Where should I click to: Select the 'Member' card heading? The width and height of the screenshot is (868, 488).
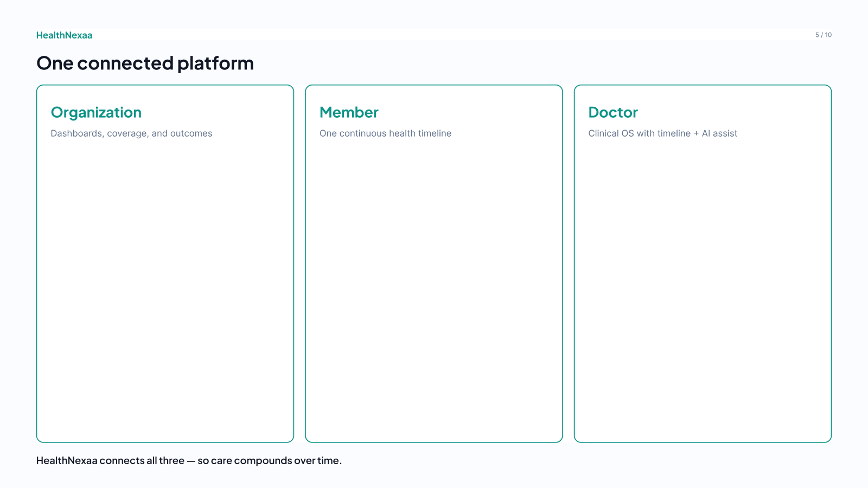coord(349,112)
